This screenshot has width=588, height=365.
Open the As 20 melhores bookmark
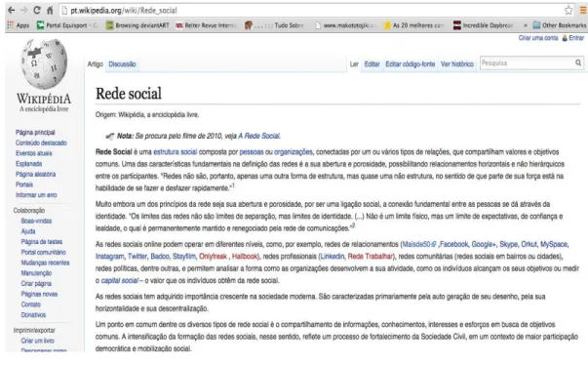click(x=413, y=25)
